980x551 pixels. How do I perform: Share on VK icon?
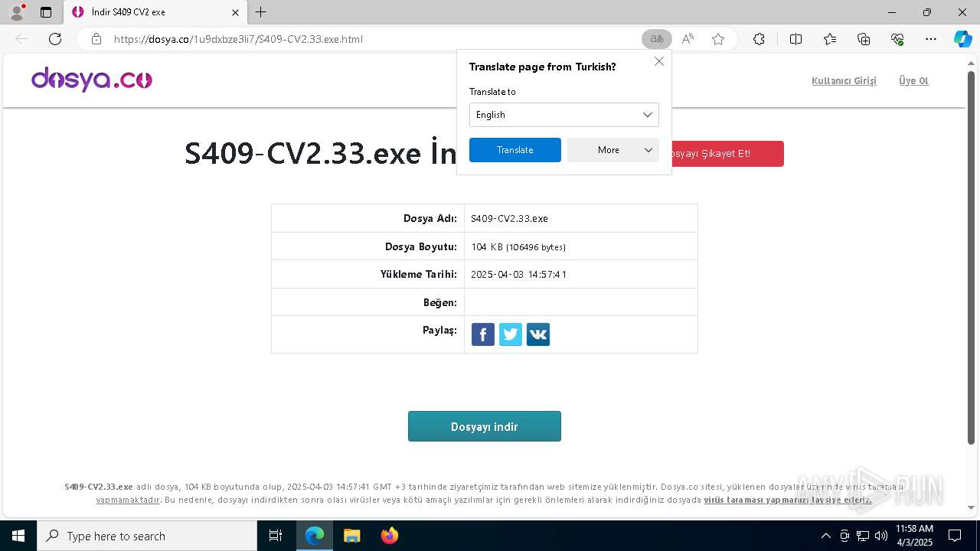point(538,334)
